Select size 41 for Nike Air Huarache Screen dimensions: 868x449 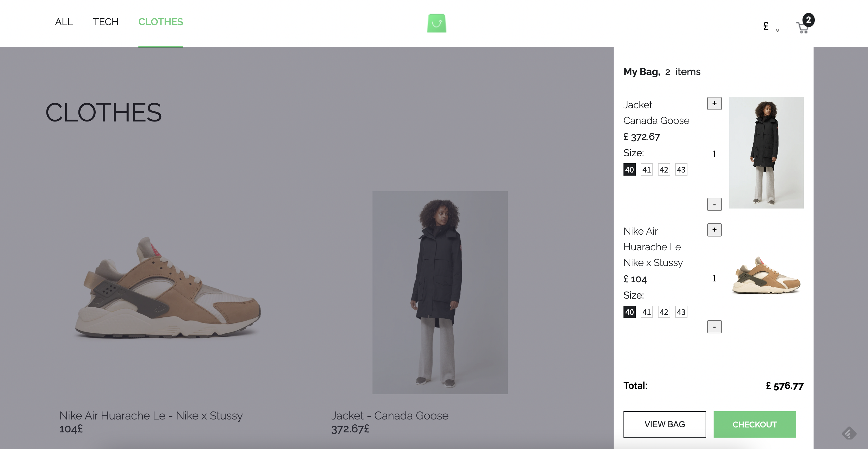(647, 312)
